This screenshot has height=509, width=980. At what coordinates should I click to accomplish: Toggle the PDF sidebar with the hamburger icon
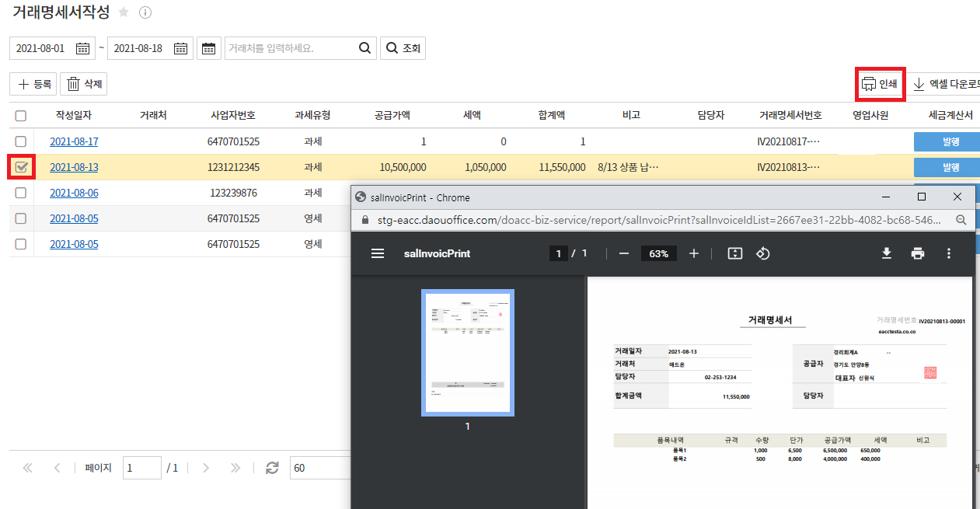[x=378, y=253]
